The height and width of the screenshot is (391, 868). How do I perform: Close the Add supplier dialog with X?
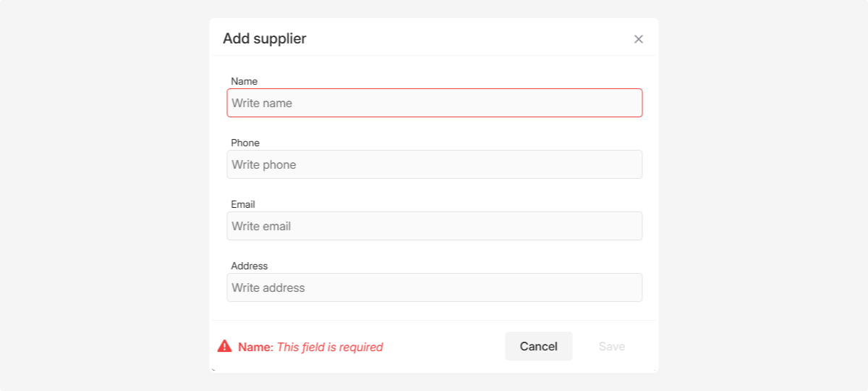(638, 39)
